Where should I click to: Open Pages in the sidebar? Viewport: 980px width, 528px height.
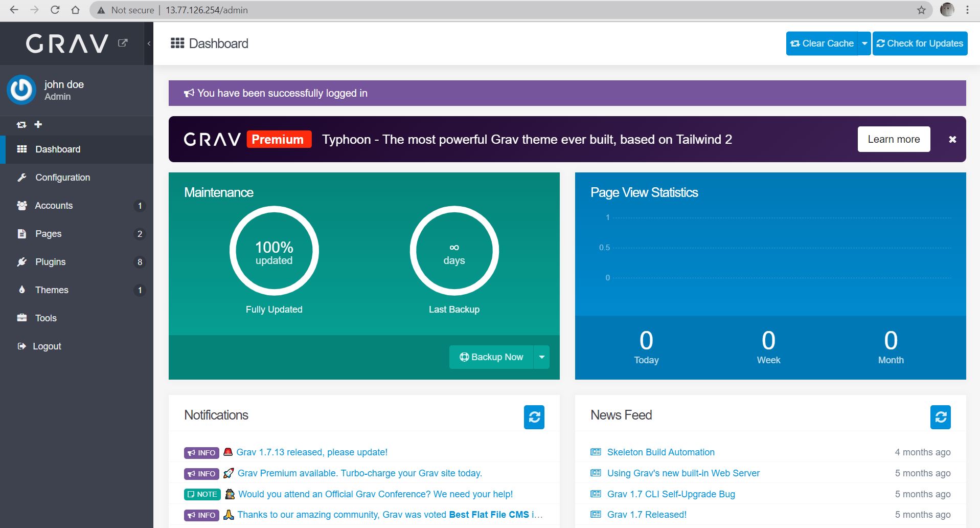tap(77, 234)
